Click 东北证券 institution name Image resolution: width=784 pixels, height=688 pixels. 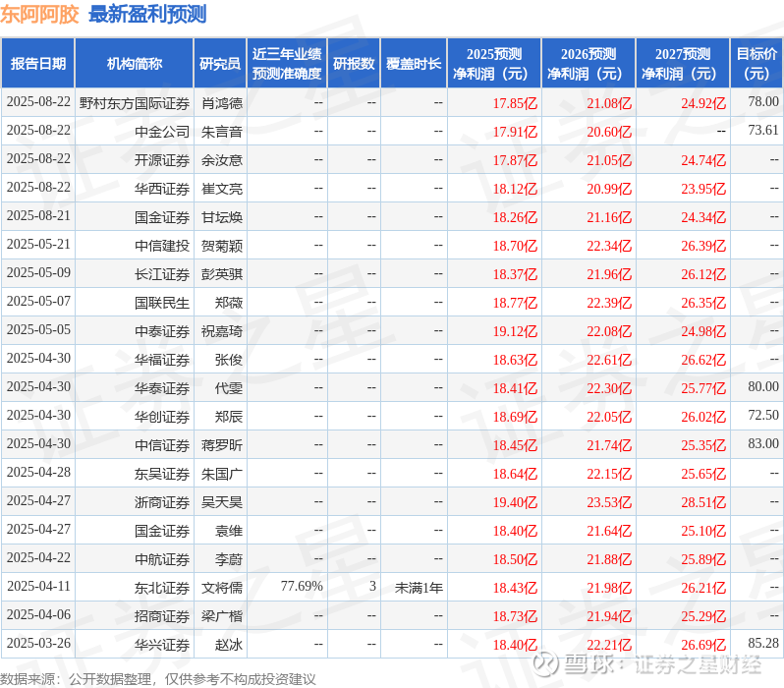point(162,589)
